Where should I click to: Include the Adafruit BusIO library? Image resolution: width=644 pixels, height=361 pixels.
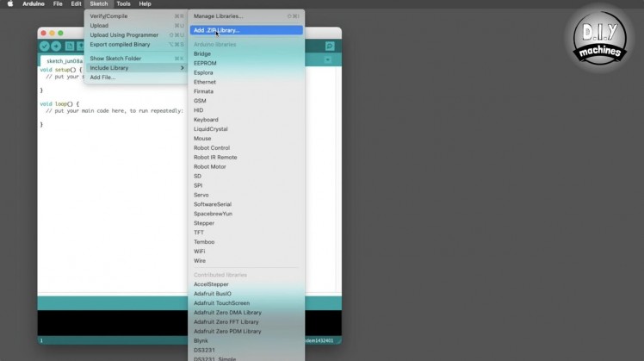(x=246, y=294)
